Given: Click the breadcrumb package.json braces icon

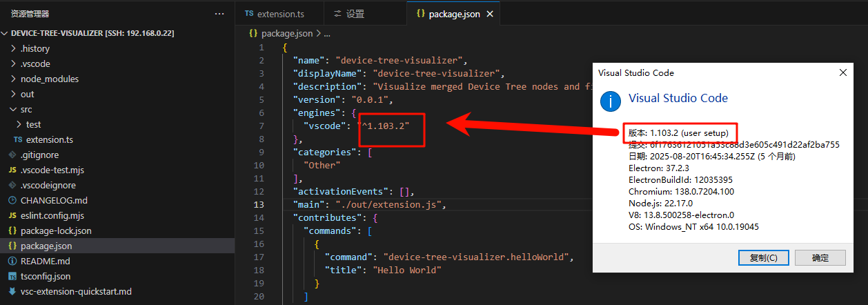Looking at the screenshot, I should point(253,32).
